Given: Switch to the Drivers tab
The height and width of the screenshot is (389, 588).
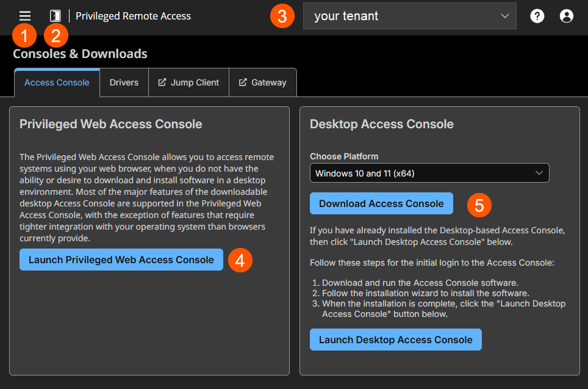Looking at the screenshot, I should pos(124,82).
